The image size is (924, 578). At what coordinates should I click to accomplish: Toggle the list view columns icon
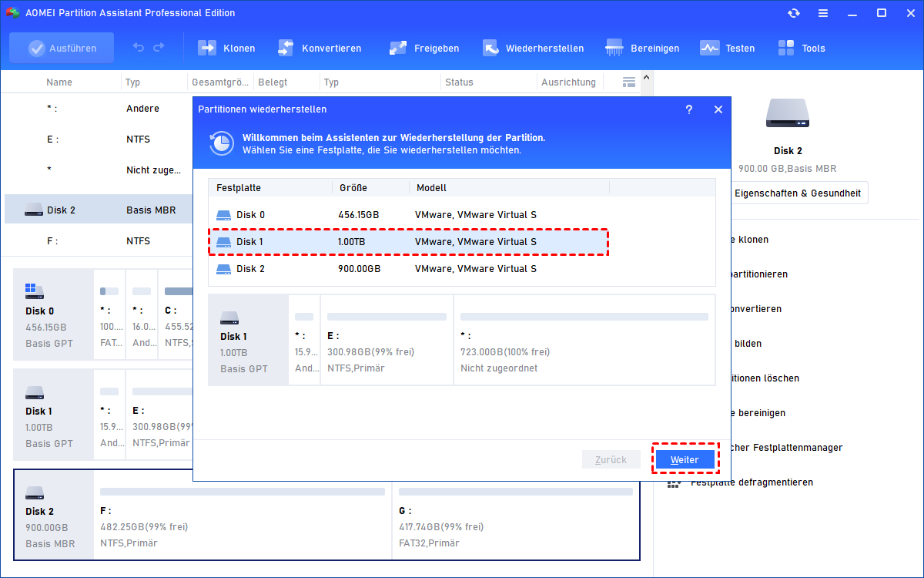tap(629, 82)
